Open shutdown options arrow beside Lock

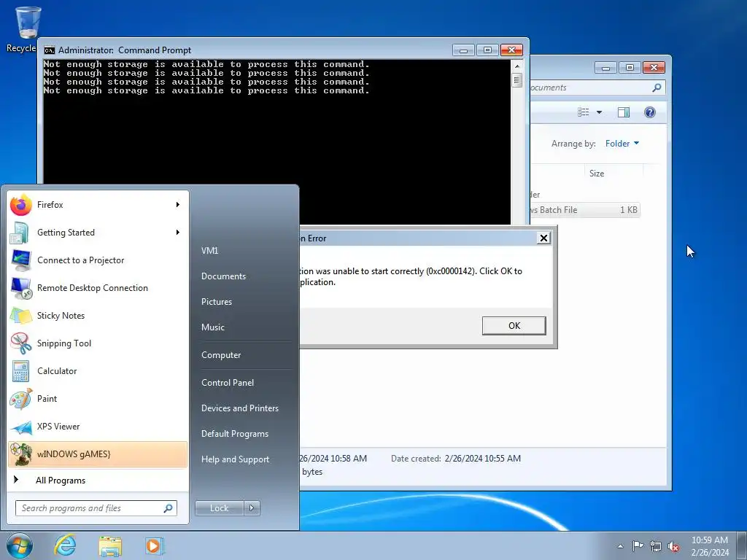pyautogui.click(x=252, y=508)
